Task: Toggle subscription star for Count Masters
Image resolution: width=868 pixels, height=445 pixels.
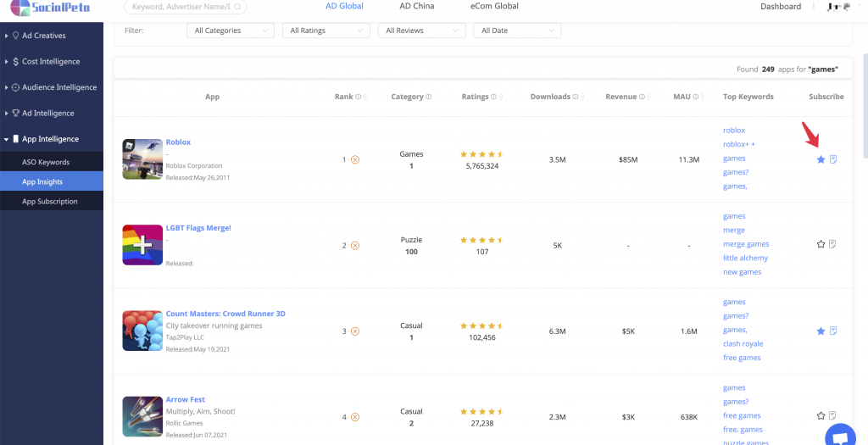Action: (821, 331)
